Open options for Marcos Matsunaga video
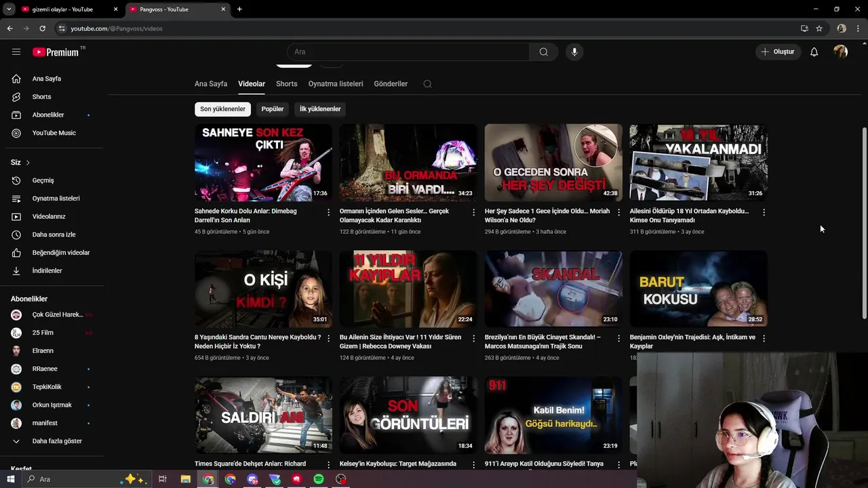 point(619,338)
